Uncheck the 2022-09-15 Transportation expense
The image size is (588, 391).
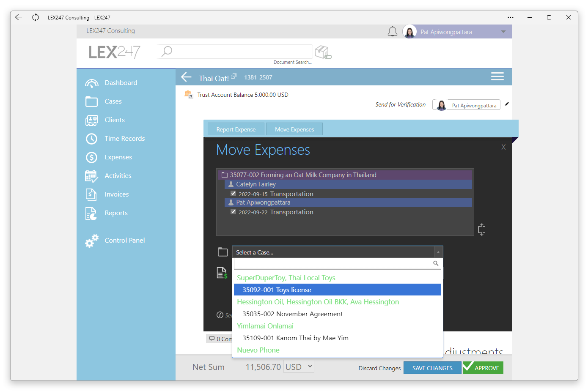[233, 194]
